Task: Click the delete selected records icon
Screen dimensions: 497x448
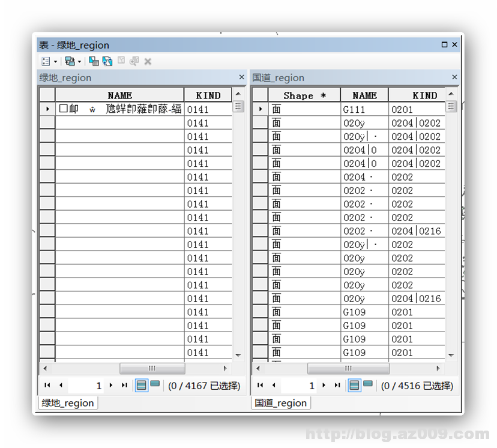Action: (147, 61)
